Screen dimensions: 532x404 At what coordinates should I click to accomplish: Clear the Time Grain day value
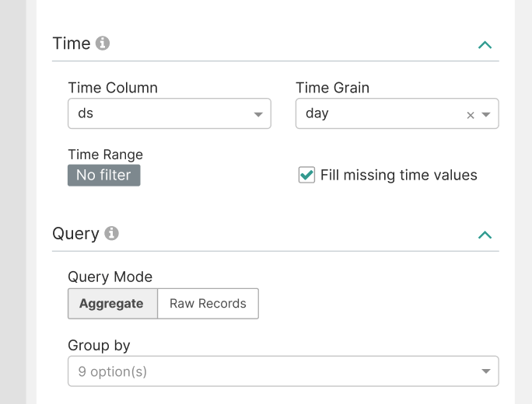(x=470, y=115)
